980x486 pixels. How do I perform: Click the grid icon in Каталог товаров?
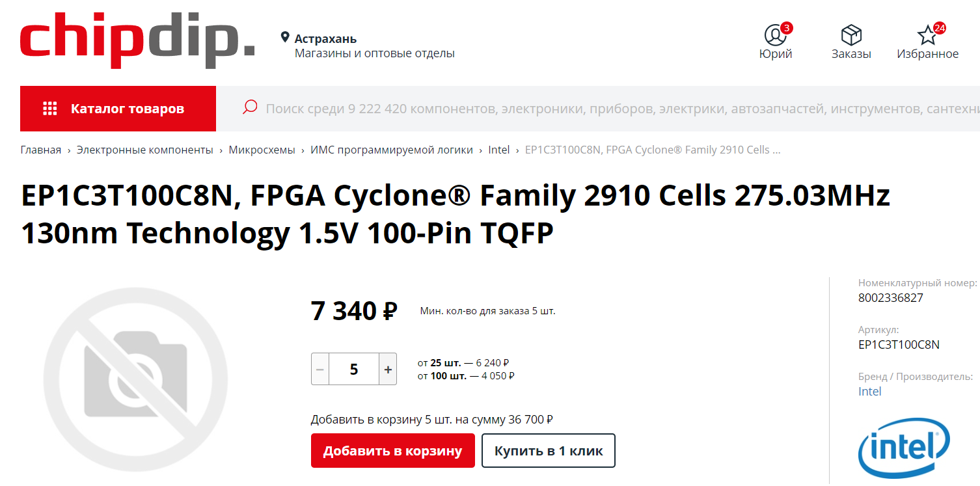coord(50,109)
